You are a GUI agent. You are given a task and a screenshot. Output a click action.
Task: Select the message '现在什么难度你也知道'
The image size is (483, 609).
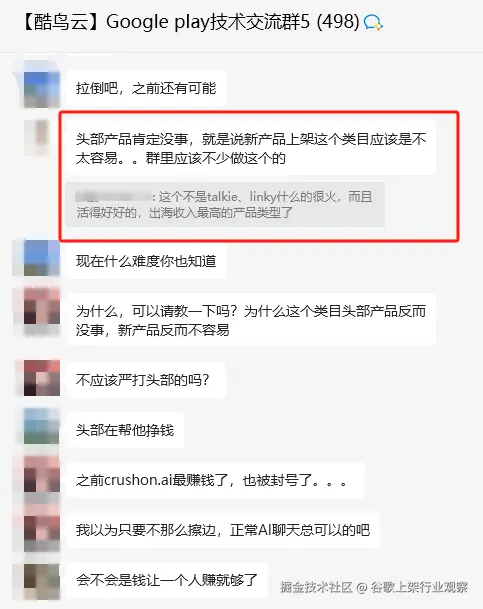click(x=146, y=261)
